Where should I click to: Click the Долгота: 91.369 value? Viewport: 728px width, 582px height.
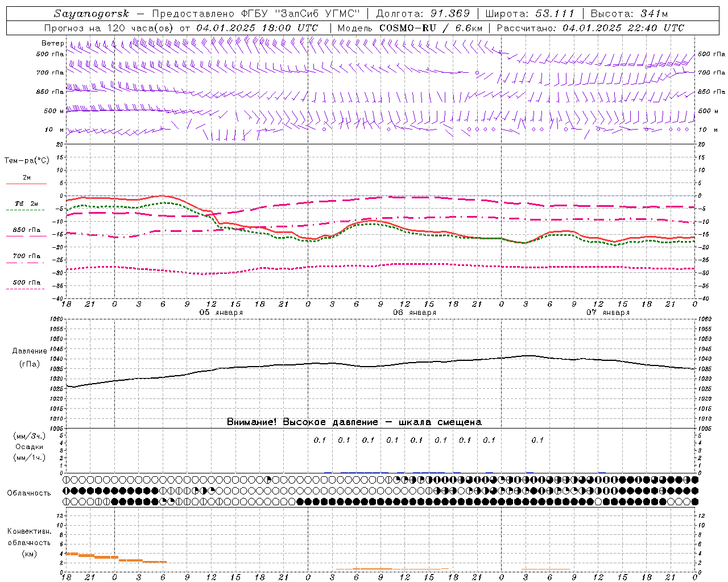tap(423, 14)
